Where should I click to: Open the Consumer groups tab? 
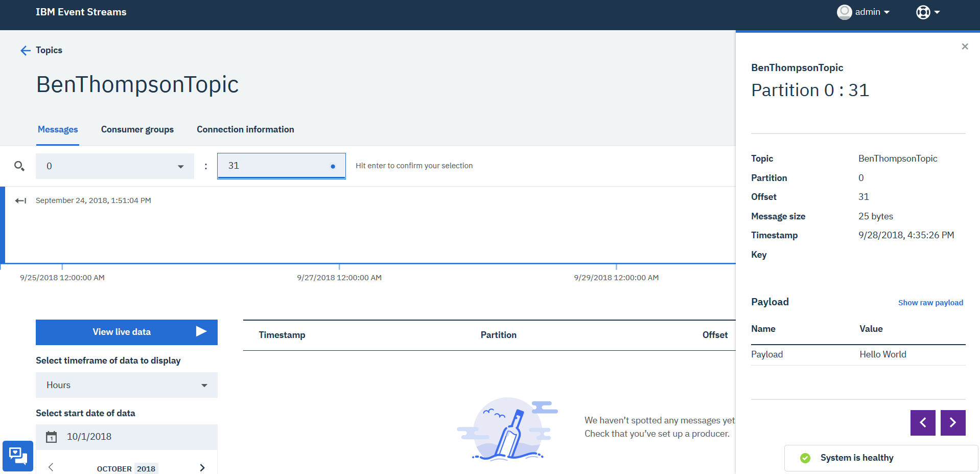[137, 129]
